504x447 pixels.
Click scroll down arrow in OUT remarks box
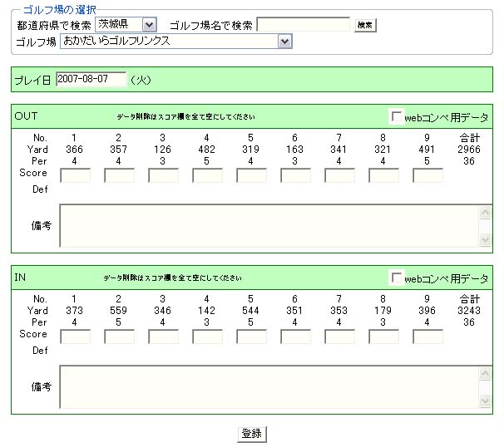(x=486, y=240)
